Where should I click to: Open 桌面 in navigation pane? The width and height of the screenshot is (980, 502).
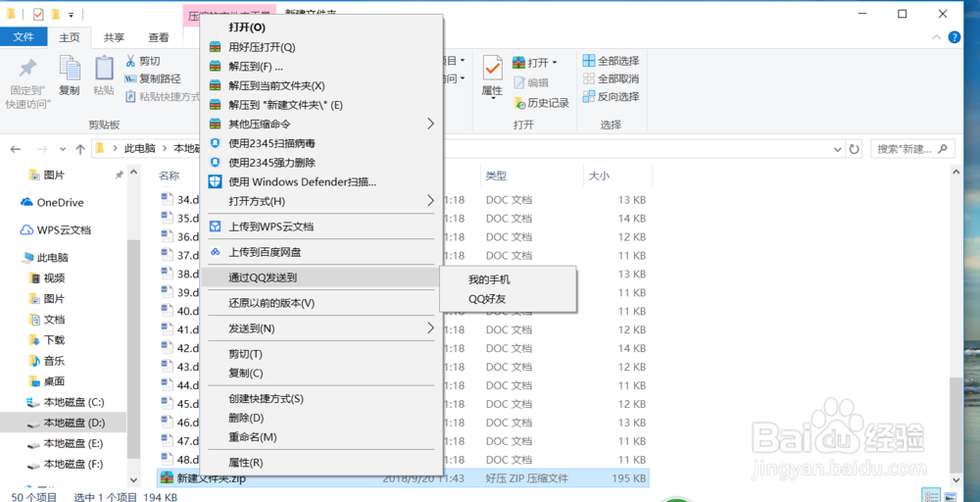[47, 381]
